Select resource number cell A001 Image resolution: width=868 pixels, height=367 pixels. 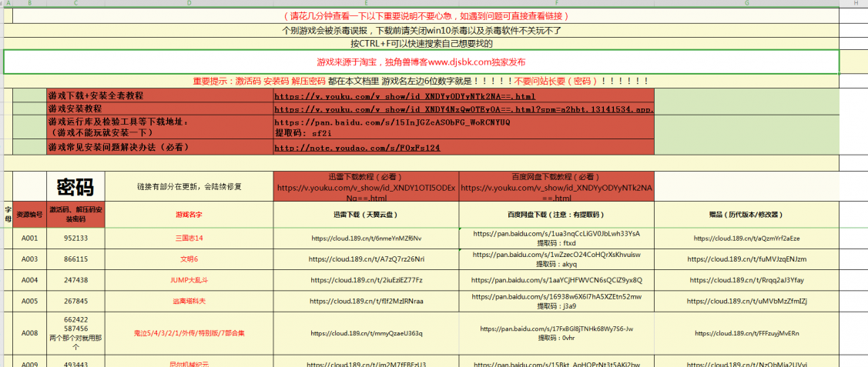coord(29,239)
